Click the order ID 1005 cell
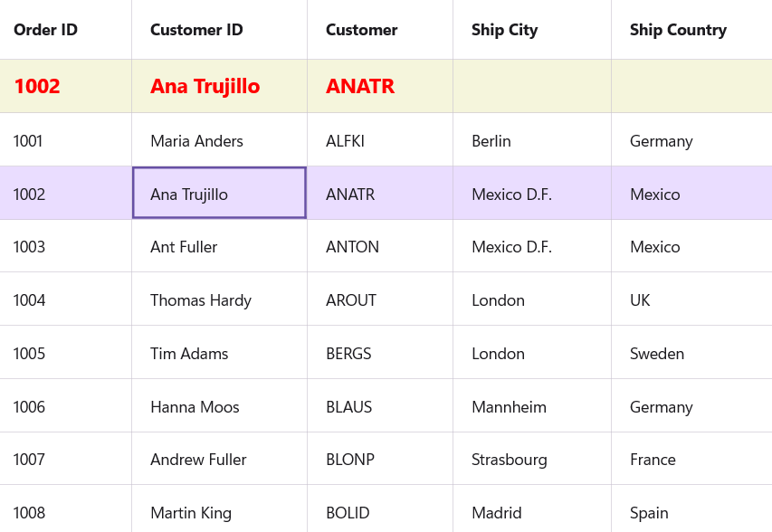This screenshot has width=772, height=532. [29, 354]
